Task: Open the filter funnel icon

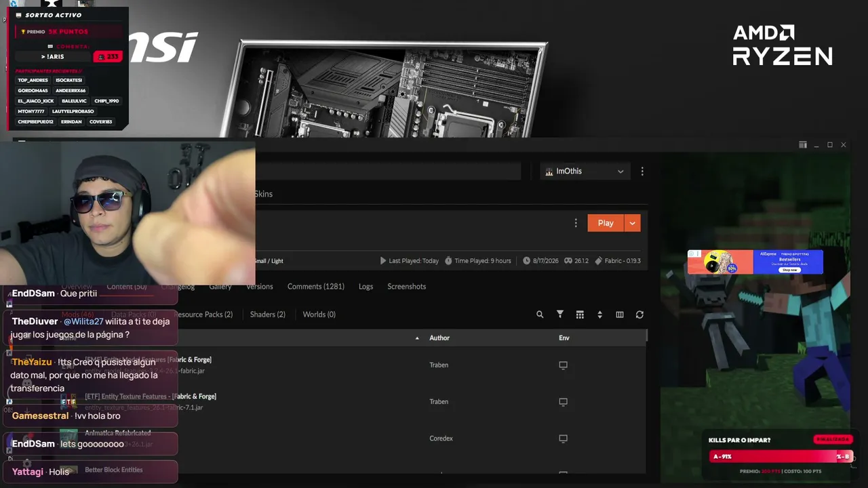Action: [560, 314]
